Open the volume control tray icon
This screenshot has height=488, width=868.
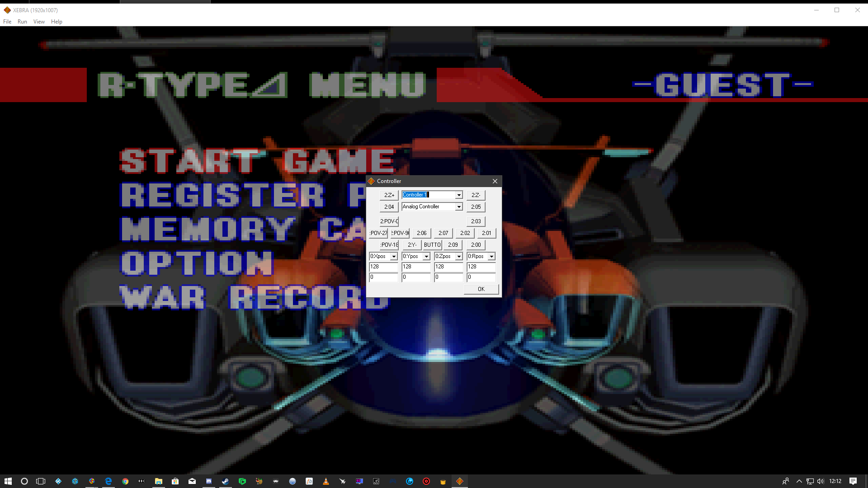[x=821, y=481]
